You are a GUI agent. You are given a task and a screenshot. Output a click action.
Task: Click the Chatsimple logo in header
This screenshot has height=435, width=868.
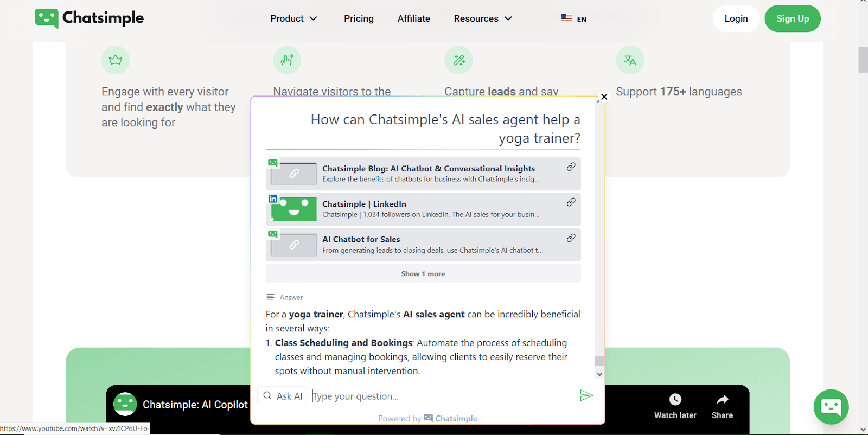point(90,18)
